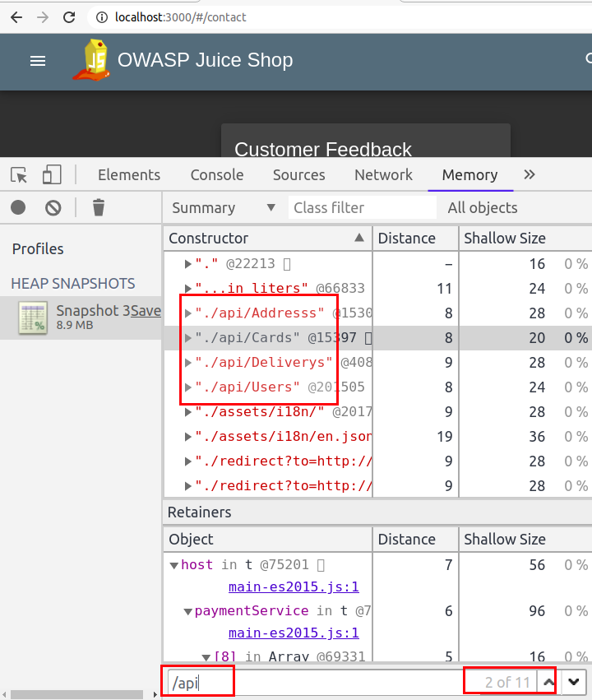Go to next search result arrow
592x700 pixels.
[x=574, y=682]
